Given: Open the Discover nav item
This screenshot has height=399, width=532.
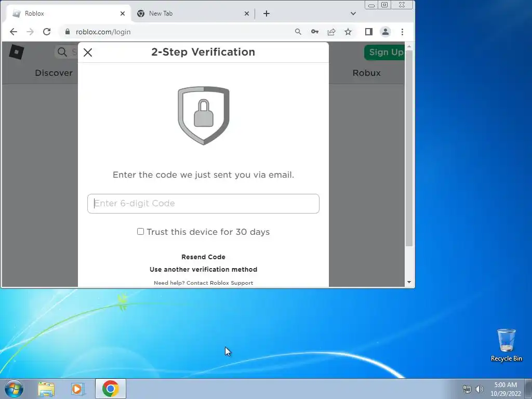Looking at the screenshot, I should tap(54, 73).
